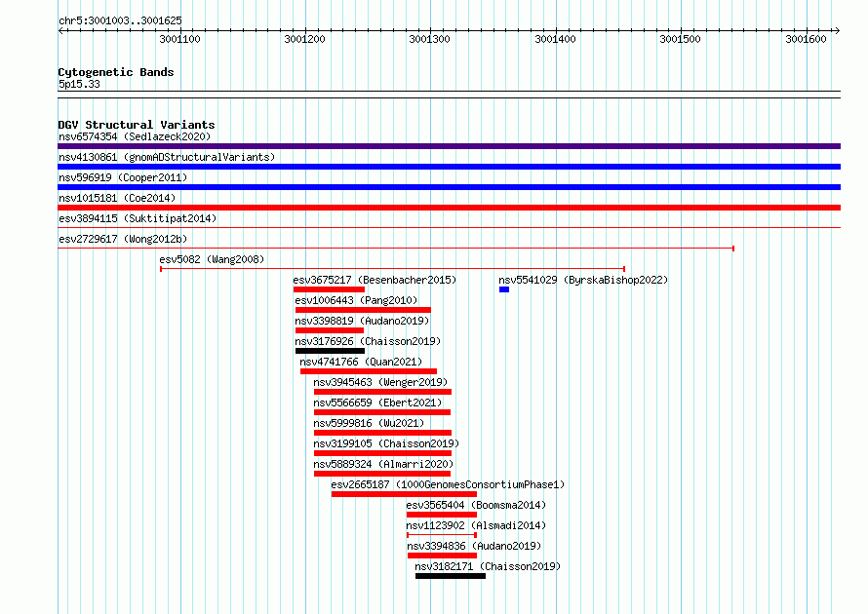Click the DGV Structural Variants track title
The width and height of the screenshot is (868, 614).
click(x=137, y=125)
